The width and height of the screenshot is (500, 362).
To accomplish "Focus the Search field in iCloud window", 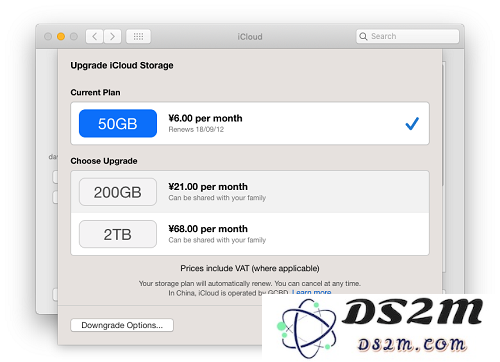I will pyautogui.click(x=407, y=36).
